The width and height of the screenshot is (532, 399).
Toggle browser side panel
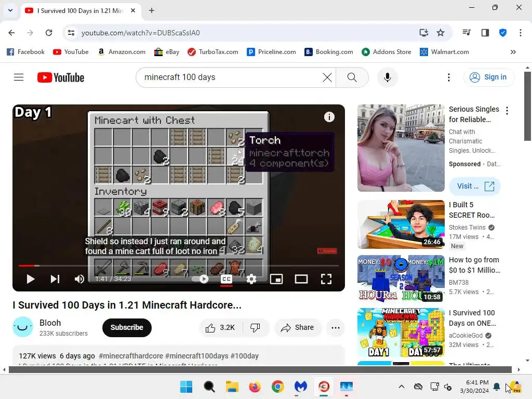(485, 33)
